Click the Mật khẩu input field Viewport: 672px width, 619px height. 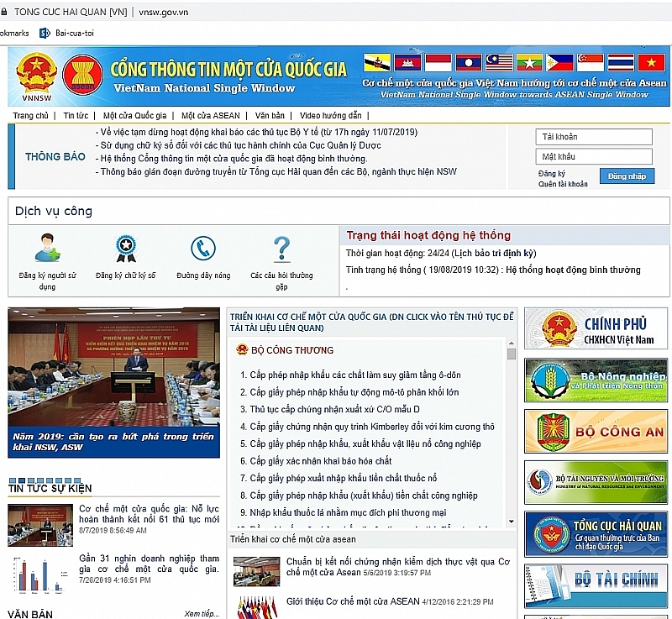[594, 157]
